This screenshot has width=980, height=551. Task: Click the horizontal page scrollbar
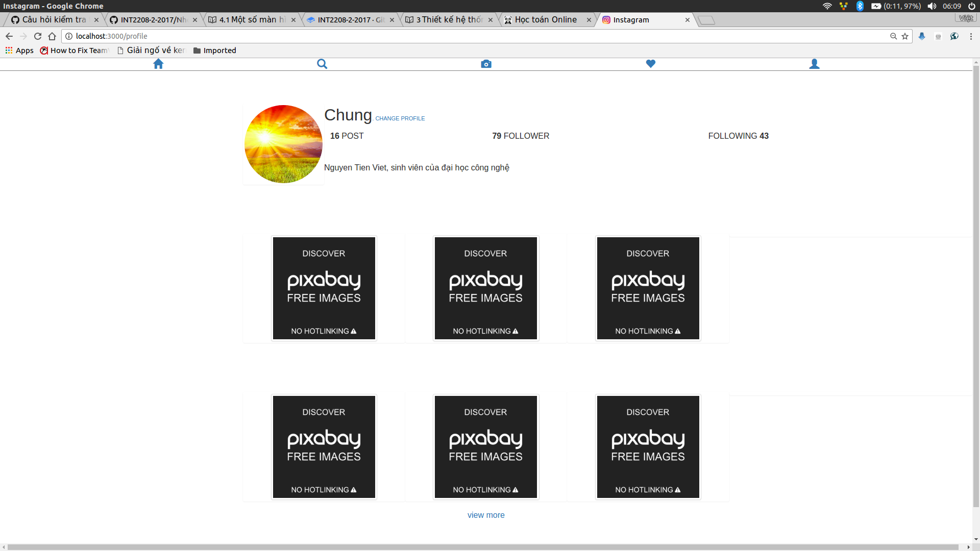[x=483, y=547]
